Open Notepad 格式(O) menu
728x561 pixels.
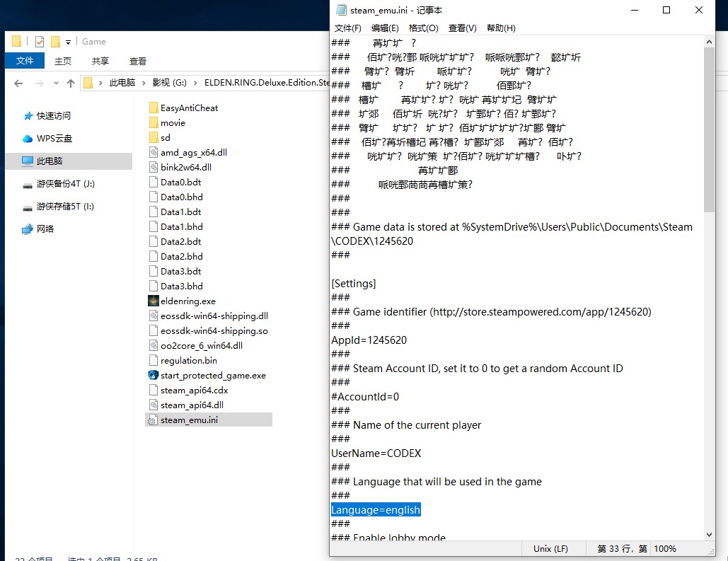423,28
